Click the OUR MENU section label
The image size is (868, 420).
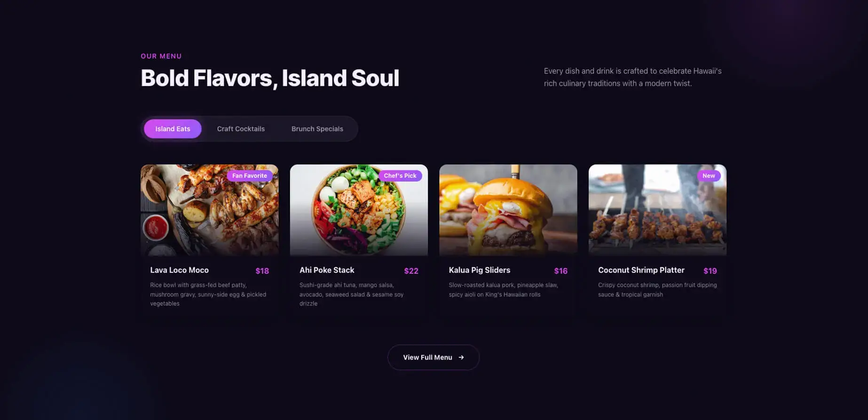[x=161, y=56]
